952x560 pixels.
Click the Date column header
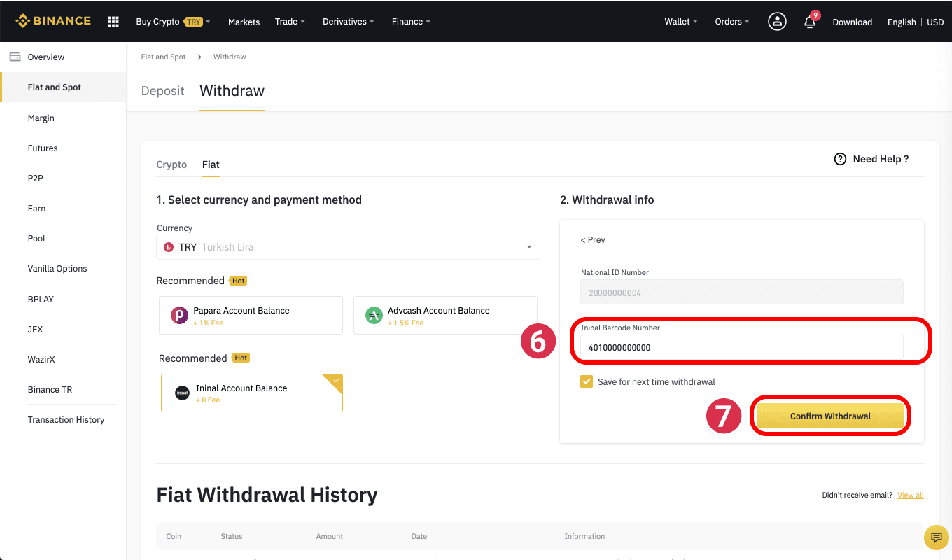(x=419, y=536)
